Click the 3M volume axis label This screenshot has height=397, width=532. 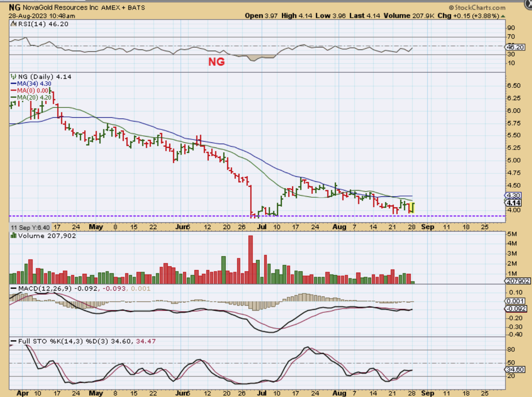click(x=511, y=253)
